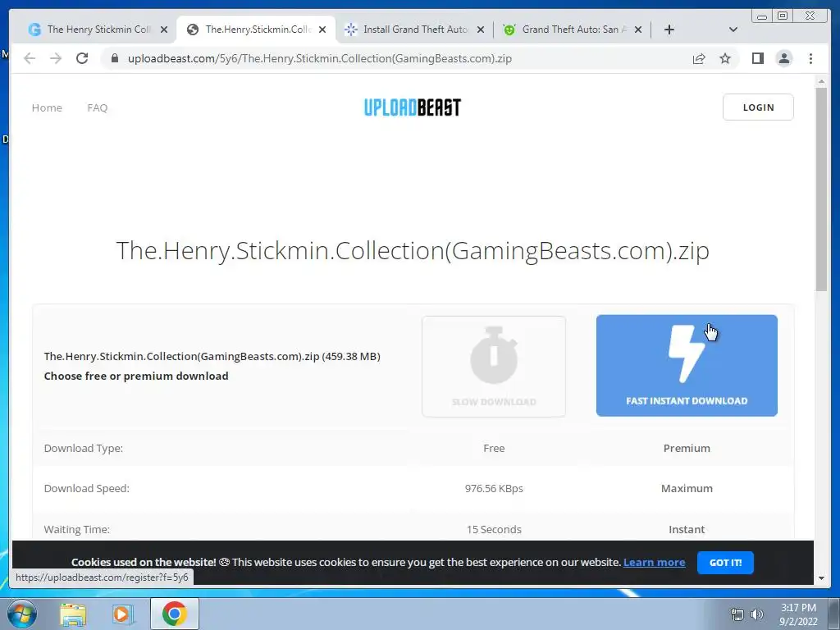Click the Instant waiting time value

click(687, 529)
